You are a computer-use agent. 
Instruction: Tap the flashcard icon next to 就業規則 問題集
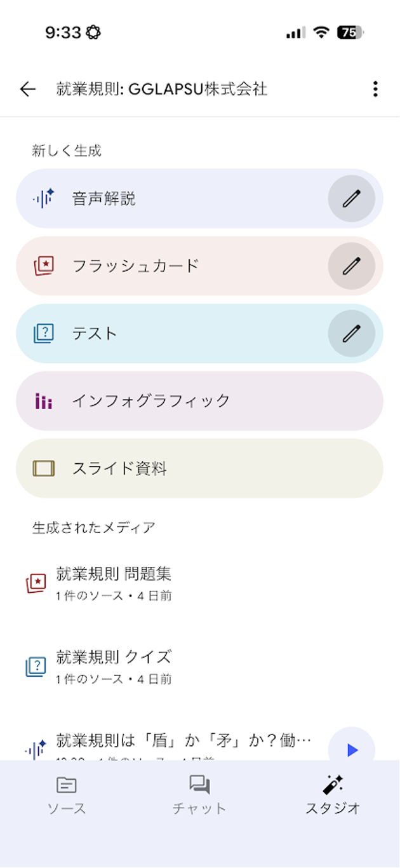36,583
